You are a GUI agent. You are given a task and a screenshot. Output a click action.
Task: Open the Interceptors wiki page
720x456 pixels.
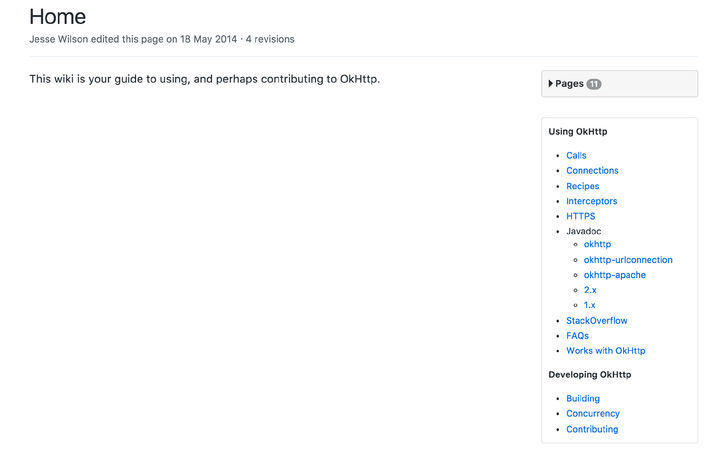click(591, 201)
